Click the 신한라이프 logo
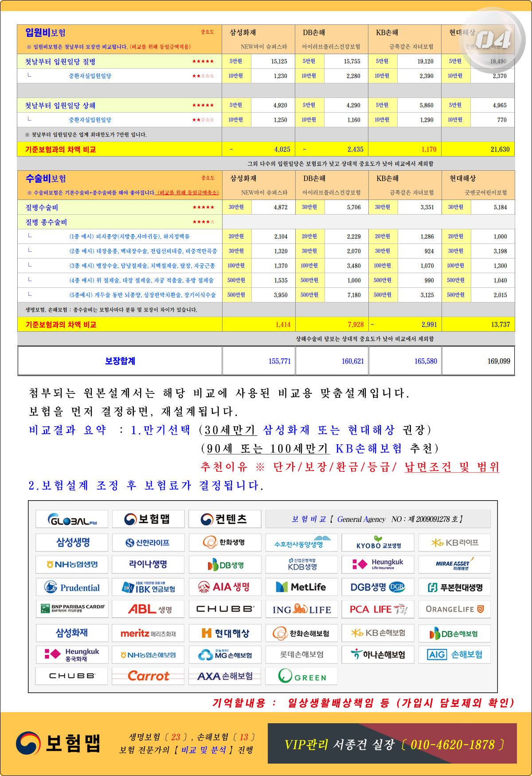This screenshot has width=532, height=776. click(148, 542)
